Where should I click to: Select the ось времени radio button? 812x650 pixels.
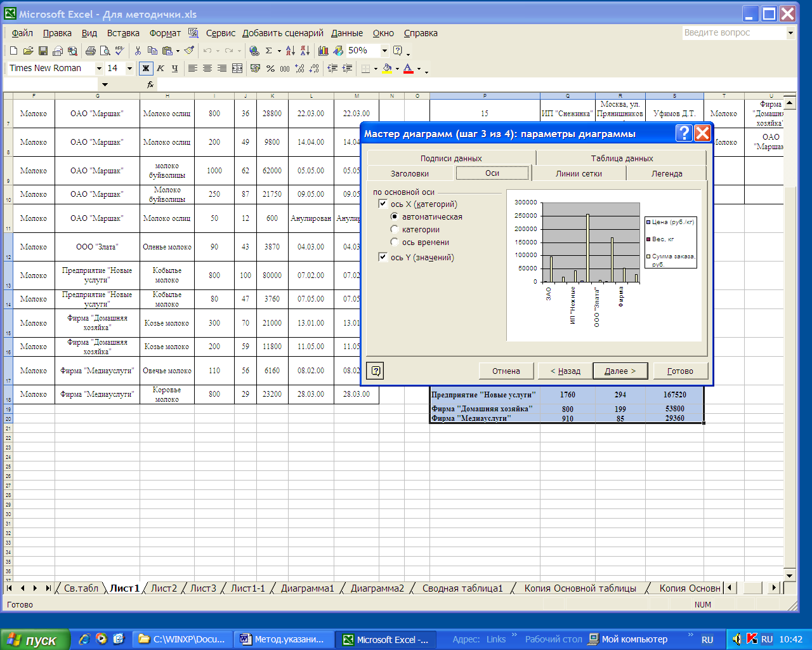(395, 242)
